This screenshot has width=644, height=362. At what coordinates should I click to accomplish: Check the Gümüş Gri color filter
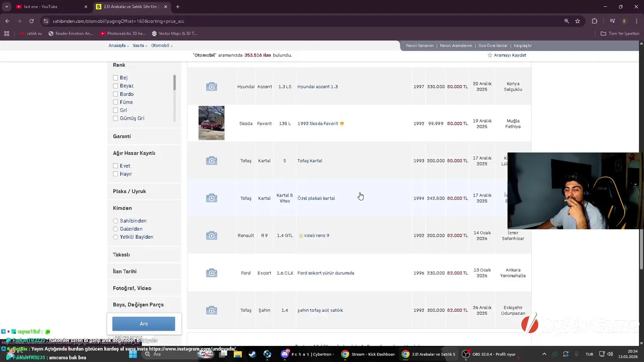tap(116, 118)
